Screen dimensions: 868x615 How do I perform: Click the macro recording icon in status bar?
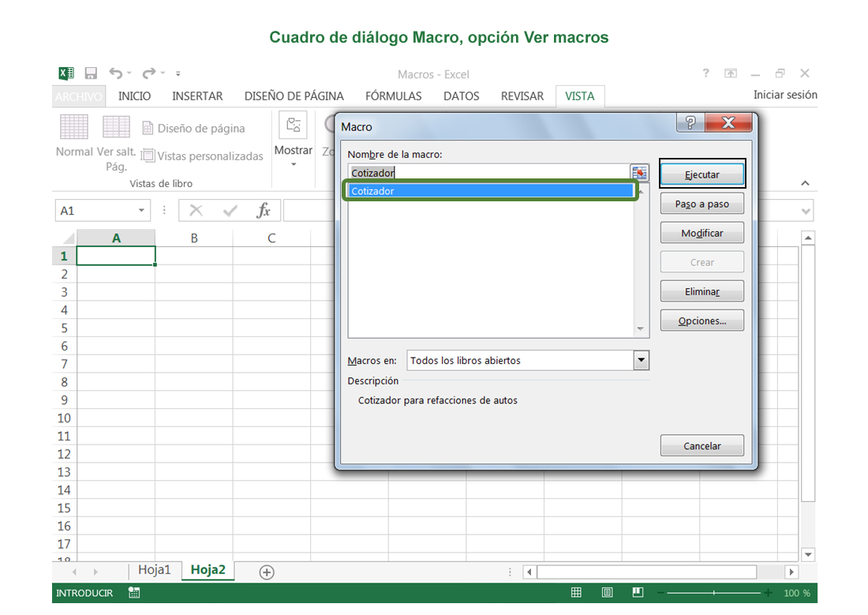tap(134, 593)
